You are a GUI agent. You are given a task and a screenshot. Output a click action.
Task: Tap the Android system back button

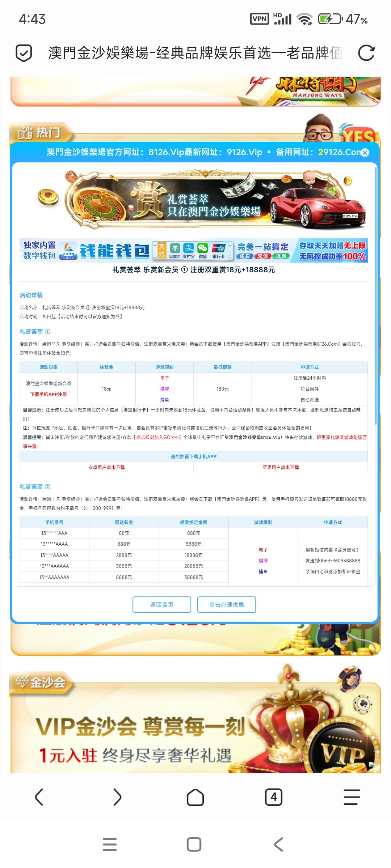pyautogui.click(x=278, y=844)
